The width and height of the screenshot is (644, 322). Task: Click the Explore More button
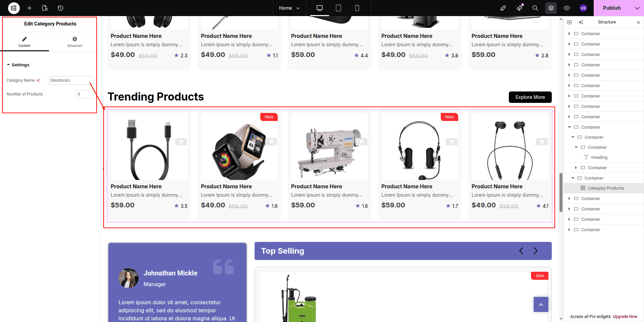[530, 97]
